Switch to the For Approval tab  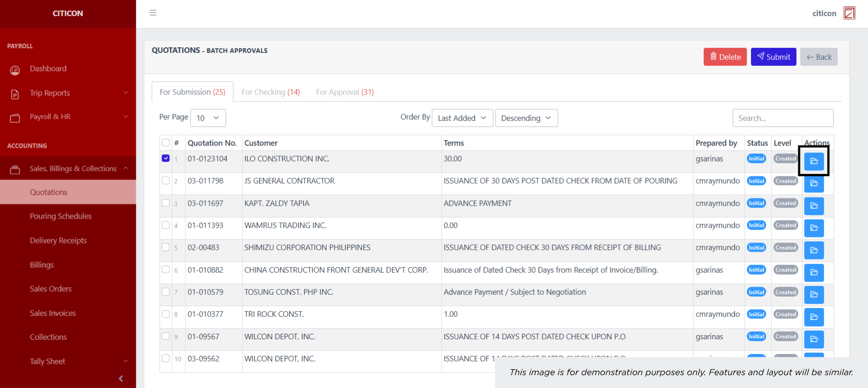(345, 92)
